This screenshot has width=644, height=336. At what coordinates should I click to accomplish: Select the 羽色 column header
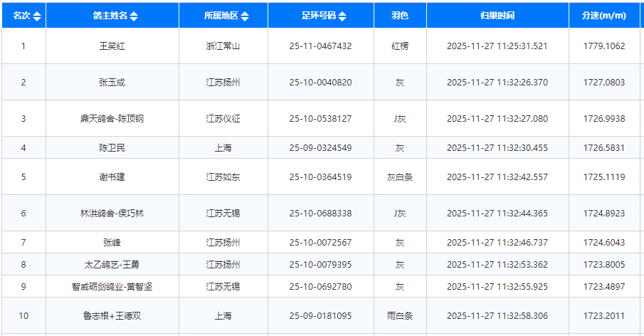(x=399, y=16)
